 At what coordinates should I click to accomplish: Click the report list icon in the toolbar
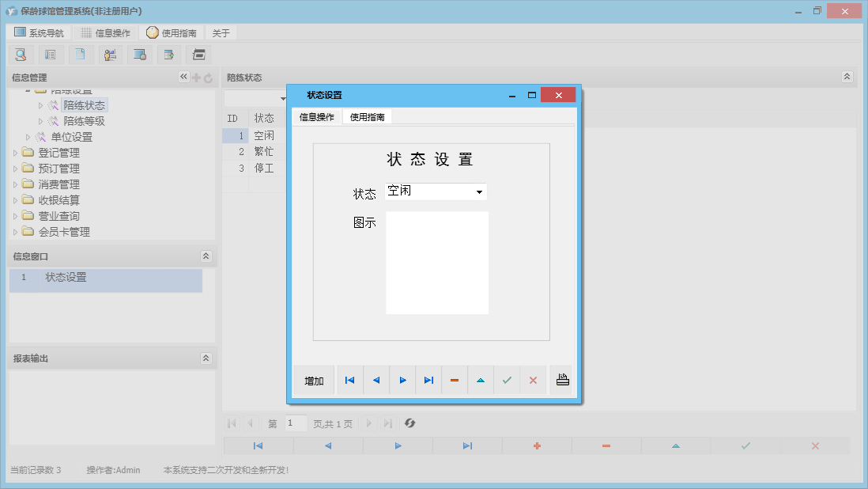51,54
